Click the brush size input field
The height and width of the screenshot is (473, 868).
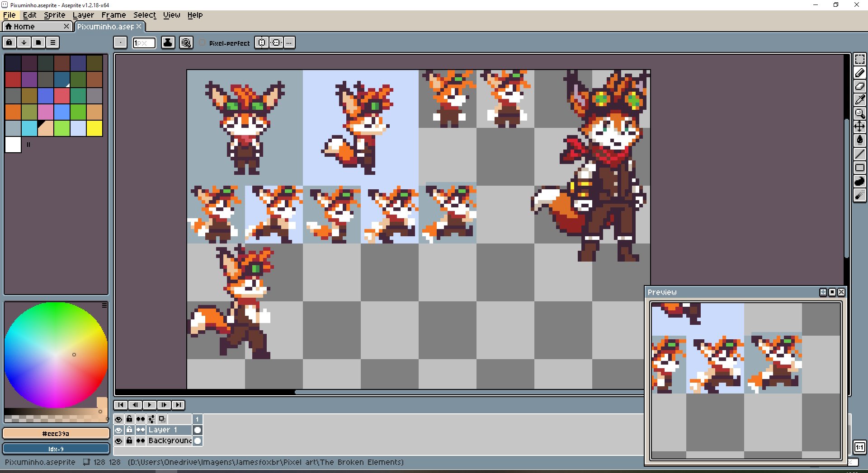(144, 43)
